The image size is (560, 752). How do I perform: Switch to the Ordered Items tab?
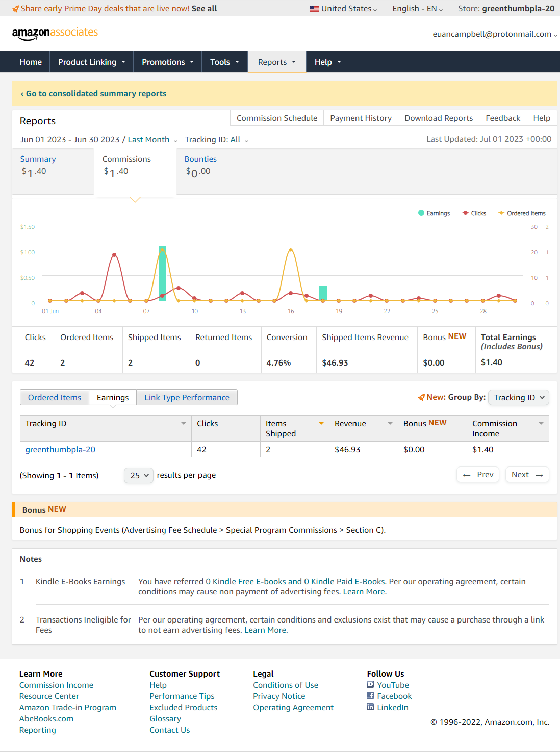tap(55, 397)
